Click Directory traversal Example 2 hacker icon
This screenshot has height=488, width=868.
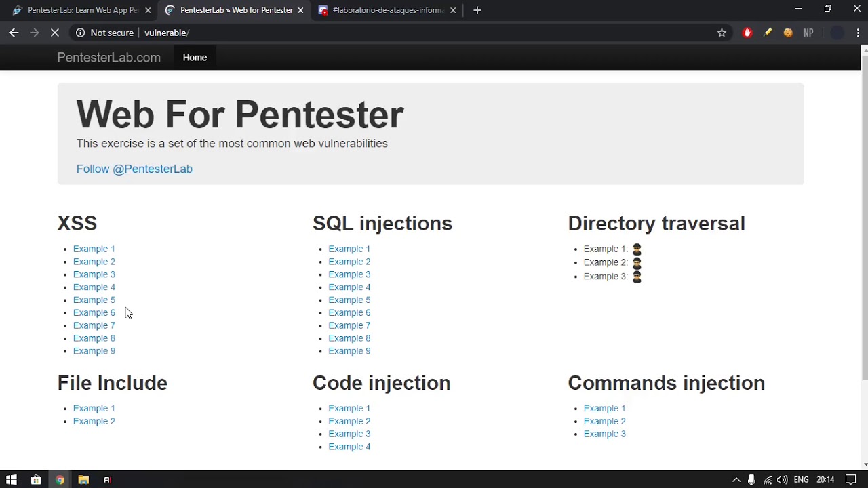point(637,263)
